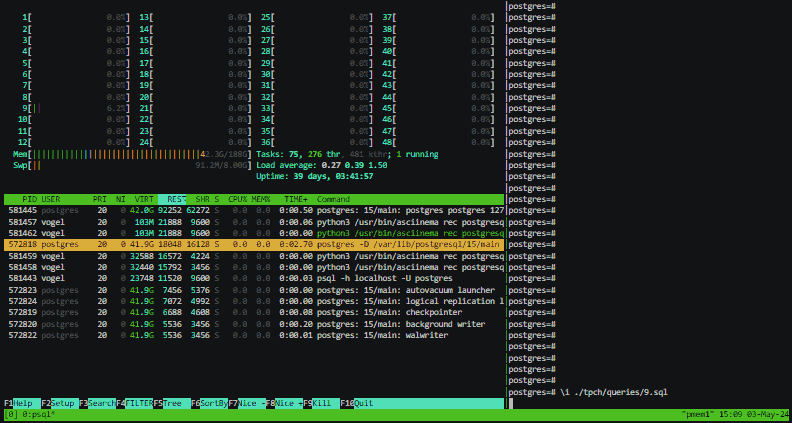
Task: Click F9 Kill for the selected process
Action: 321,403
